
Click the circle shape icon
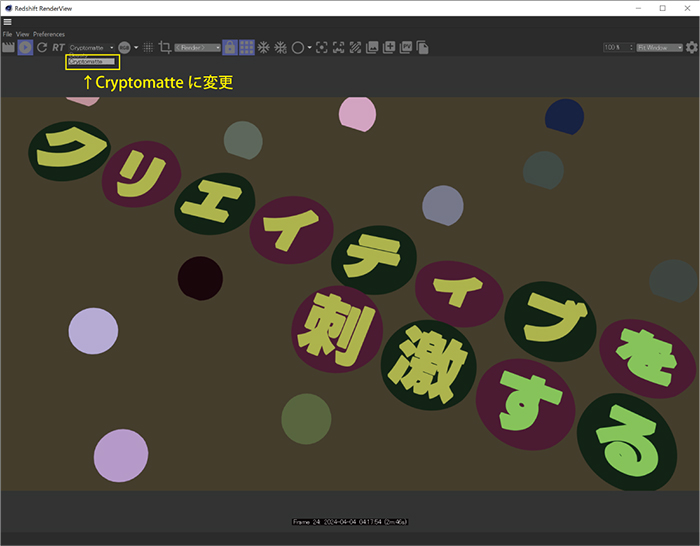click(298, 48)
